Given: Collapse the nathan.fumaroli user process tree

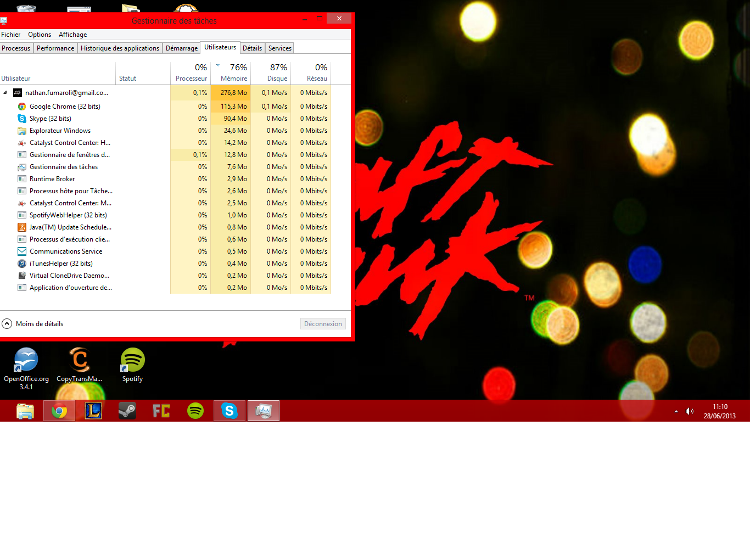Looking at the screenshot, I should coord(5,93).
